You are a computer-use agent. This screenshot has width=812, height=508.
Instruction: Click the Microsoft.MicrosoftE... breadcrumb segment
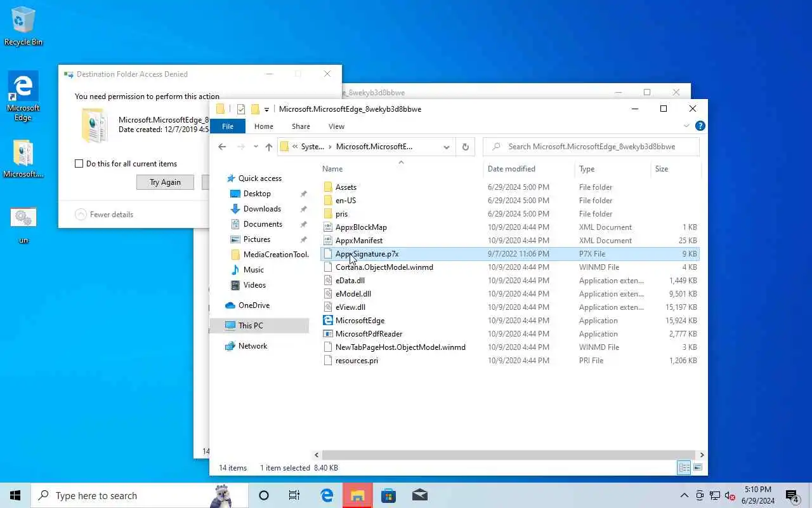374,147
